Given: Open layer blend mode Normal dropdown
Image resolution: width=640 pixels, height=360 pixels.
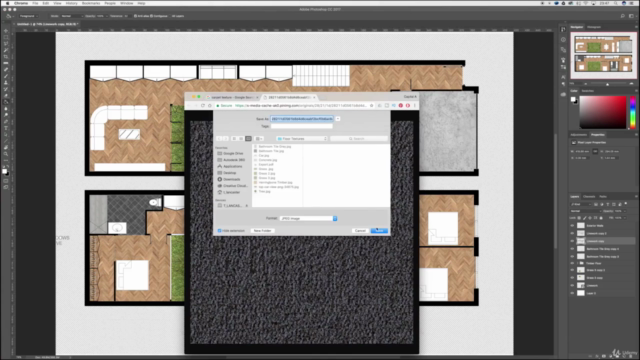Looking at the screenshot, I should pos(585,211).
